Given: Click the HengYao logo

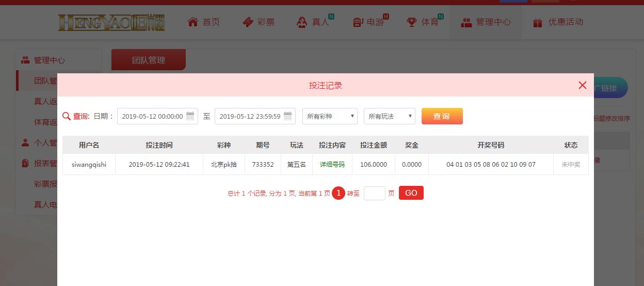Looking at the screenshot, I should coord(111,22).
